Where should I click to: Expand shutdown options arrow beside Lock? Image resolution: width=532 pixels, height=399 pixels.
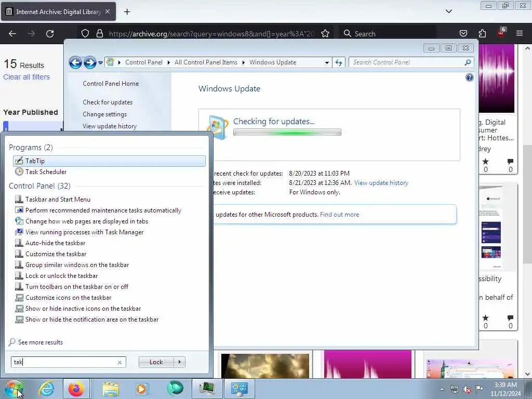[179, 362]
